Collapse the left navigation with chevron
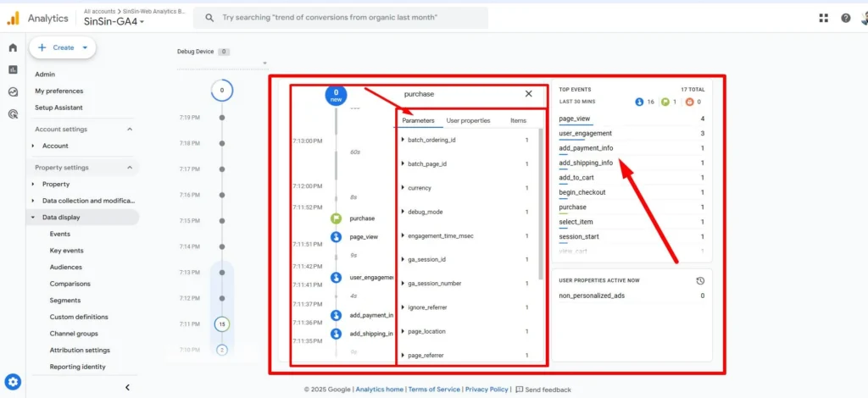The height and width of the screenshot is (398, 868). 127,388
